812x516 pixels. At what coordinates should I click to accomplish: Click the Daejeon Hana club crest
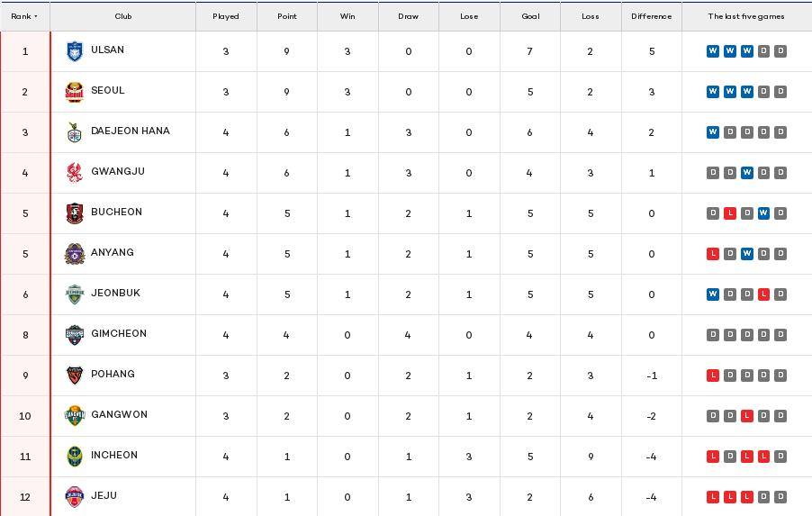[x=75, y=132]
